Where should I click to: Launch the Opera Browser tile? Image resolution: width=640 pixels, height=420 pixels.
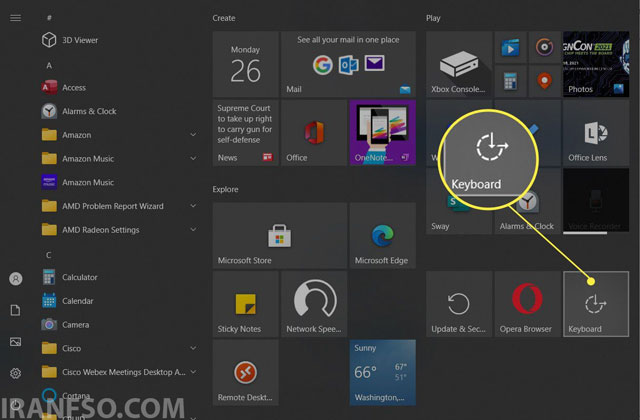[527, 304]
